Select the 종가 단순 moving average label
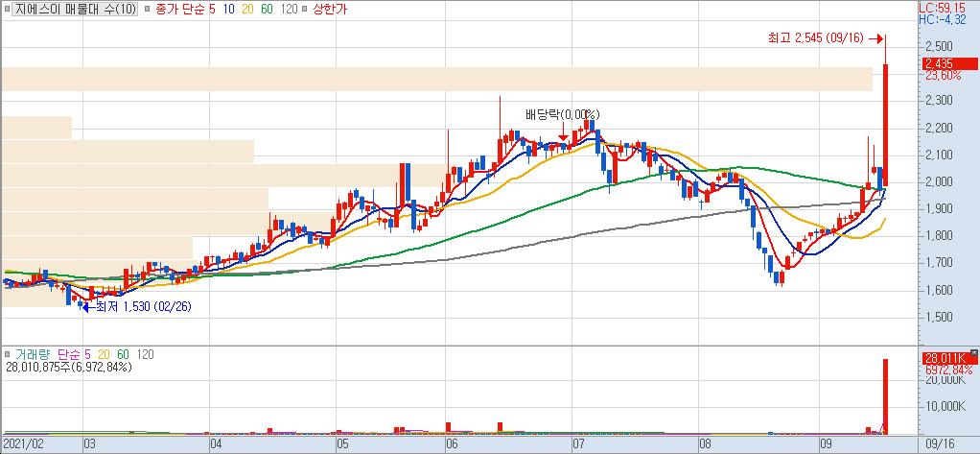Viewport: 980px width, 454px height. (x=179, y=9)
